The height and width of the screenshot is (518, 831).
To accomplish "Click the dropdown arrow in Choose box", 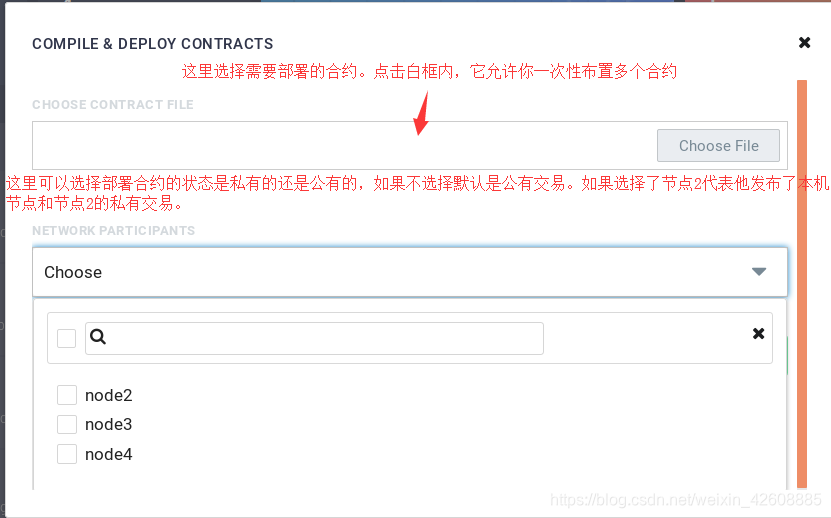I will (759, 272).
